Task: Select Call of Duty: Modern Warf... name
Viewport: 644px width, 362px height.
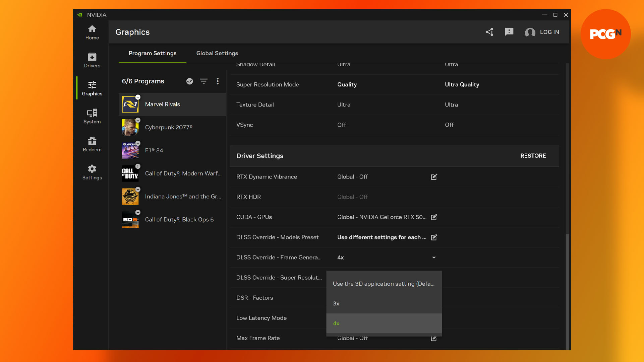Action: pos(183,173)
